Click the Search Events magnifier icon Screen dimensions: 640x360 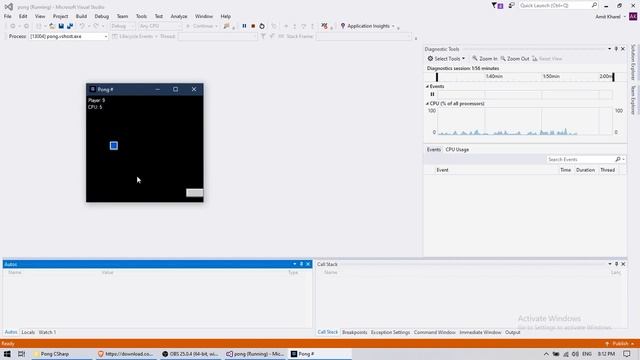(x=618, y=159)
